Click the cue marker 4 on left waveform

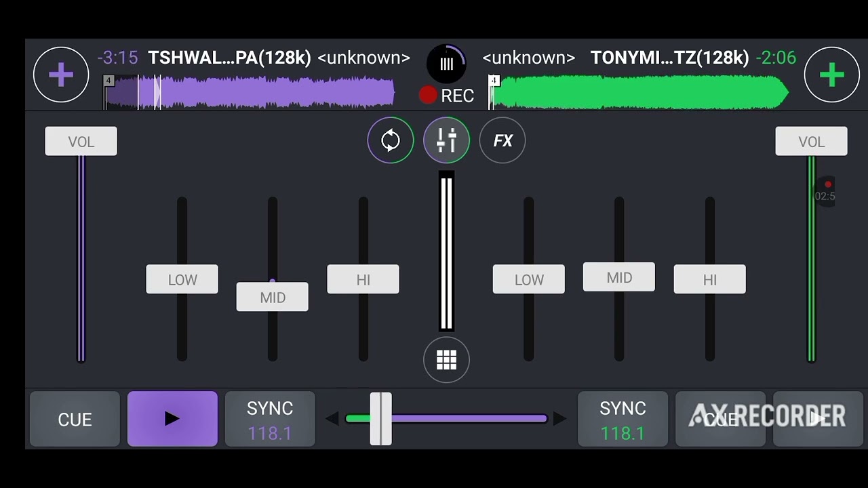click(108, 81)
